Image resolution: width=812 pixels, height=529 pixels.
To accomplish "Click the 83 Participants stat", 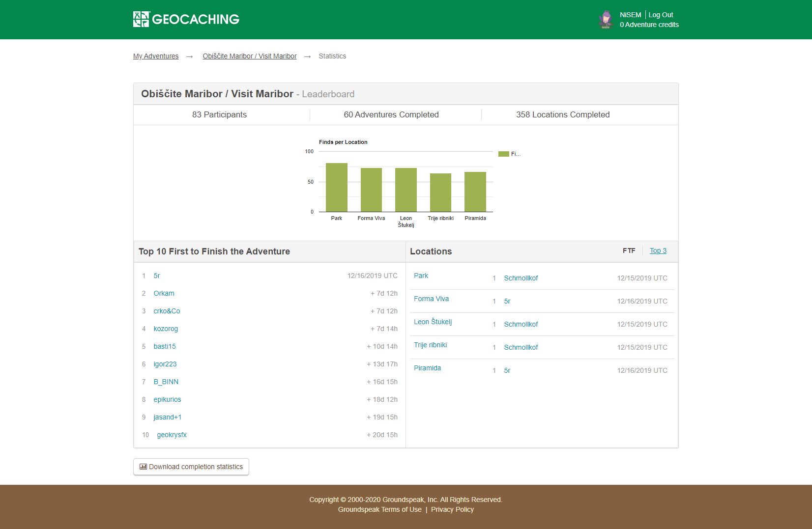I will (219, 114).
